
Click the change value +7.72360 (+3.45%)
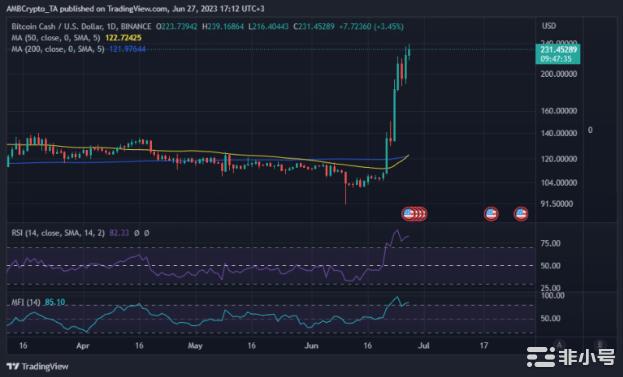click(x=371, y=27)
